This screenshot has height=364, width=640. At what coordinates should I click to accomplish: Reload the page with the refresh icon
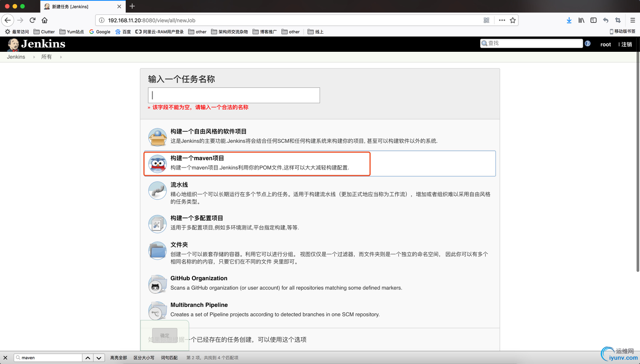pyautogui.click(x=32, y=20)
